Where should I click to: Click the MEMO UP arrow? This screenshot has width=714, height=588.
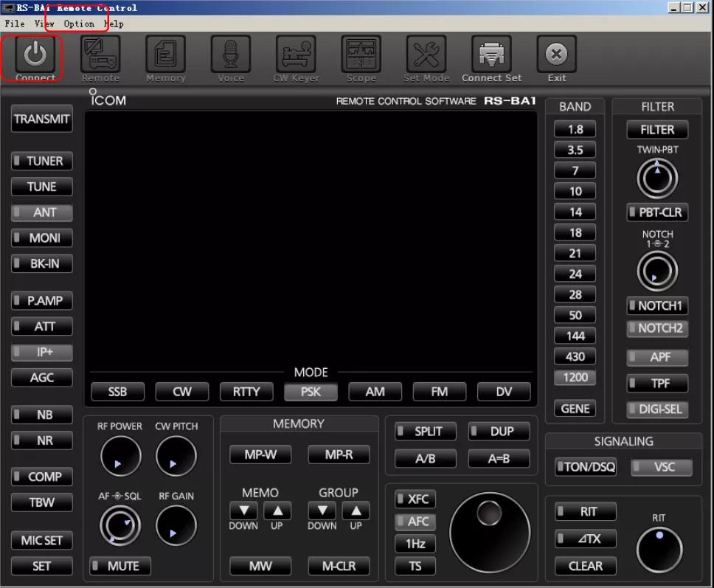277,511
